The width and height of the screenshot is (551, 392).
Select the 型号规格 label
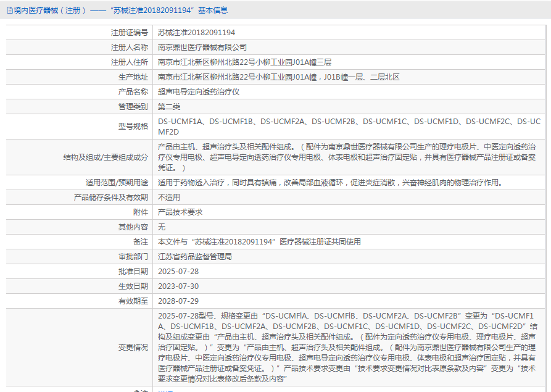coord(133,126)
